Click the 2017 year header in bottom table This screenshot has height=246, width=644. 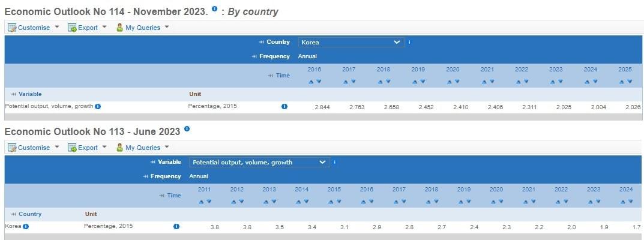pyautogui.click(x=399, y=190)
